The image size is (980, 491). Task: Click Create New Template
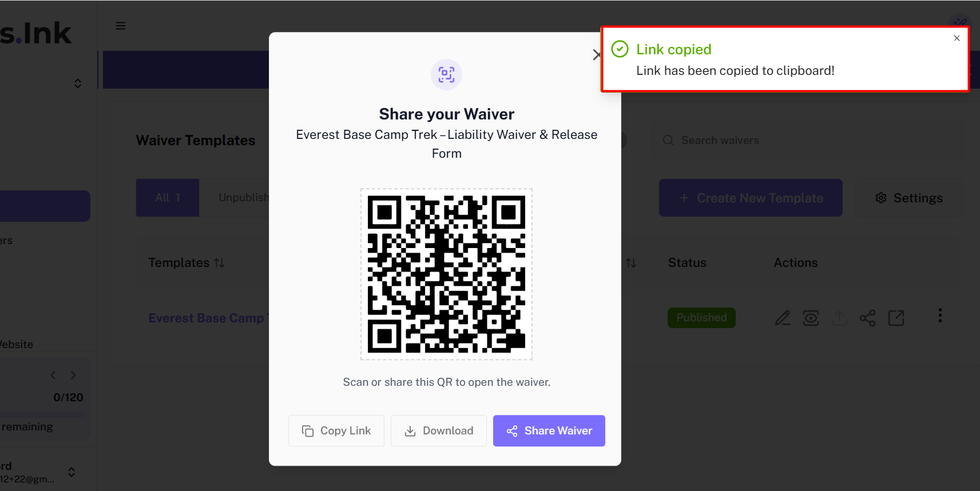click(751, 198)
